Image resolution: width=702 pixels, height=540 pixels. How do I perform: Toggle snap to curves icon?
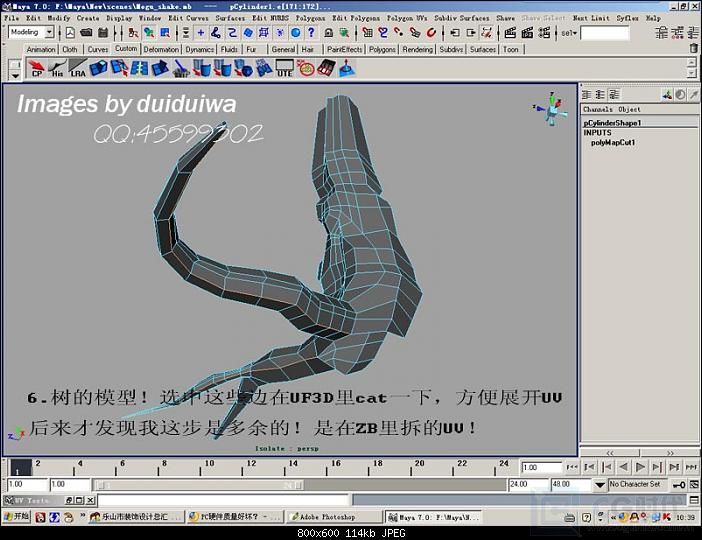(x=383, y=33)
